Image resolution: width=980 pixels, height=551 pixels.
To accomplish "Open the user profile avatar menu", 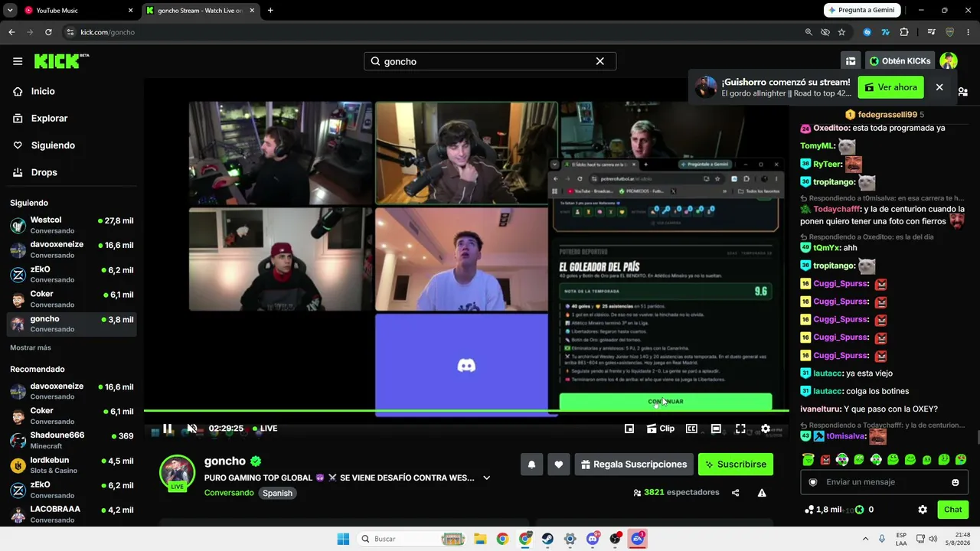I will 949,61.
